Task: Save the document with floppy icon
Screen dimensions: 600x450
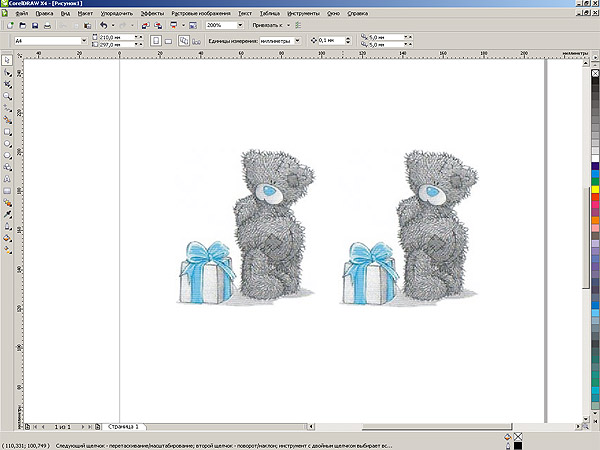Action: pos(35,25)
